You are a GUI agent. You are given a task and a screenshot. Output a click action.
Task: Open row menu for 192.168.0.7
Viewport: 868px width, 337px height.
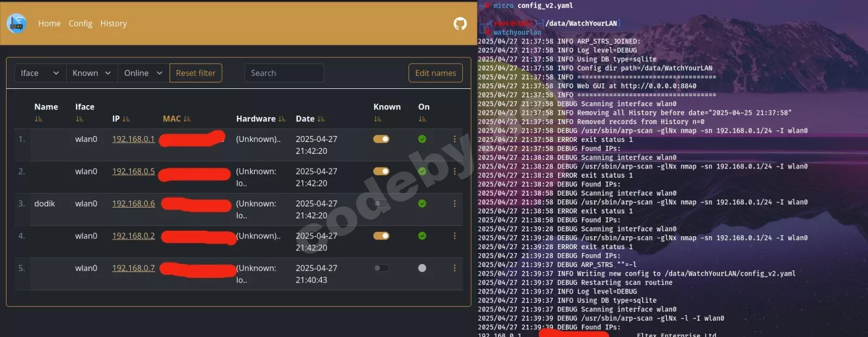pyautogui.click(x=455, y=268)
